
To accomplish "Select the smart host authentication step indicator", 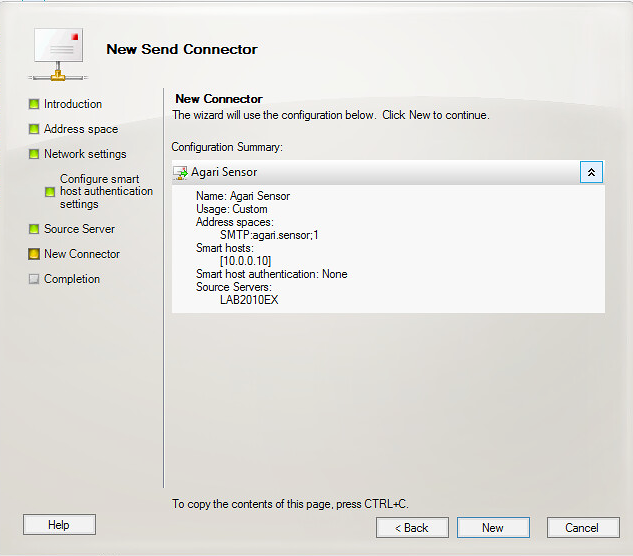I will (x=50, y=192).
